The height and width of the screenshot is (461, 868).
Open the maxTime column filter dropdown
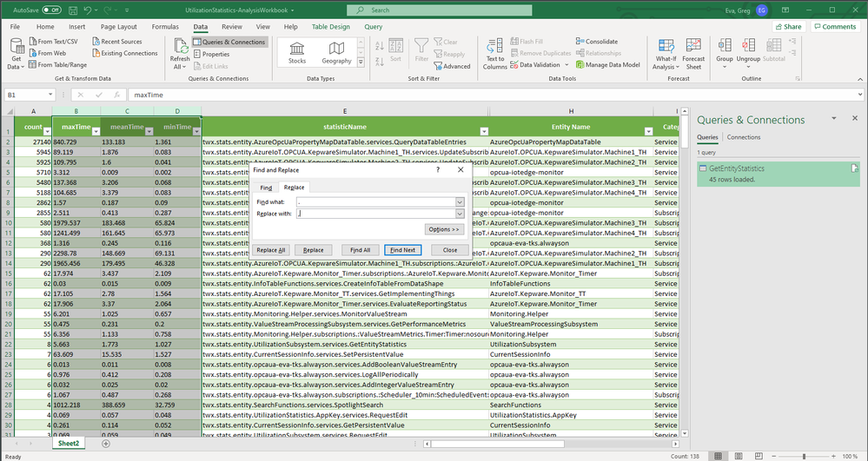click(96, 131)
